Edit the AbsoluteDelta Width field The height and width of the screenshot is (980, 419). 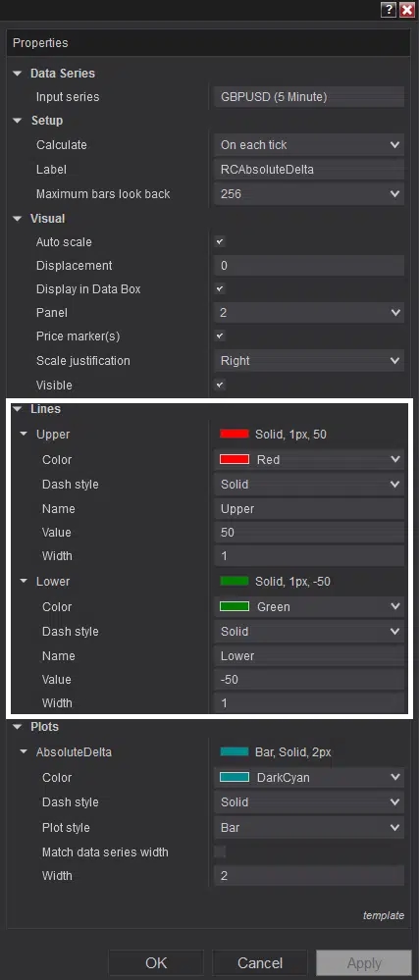click(x=309, y=876)
